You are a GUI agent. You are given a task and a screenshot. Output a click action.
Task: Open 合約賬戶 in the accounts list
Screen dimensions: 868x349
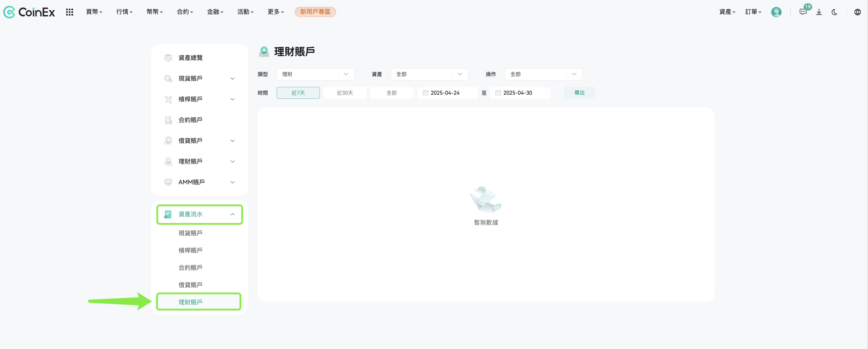pos(190,120)
